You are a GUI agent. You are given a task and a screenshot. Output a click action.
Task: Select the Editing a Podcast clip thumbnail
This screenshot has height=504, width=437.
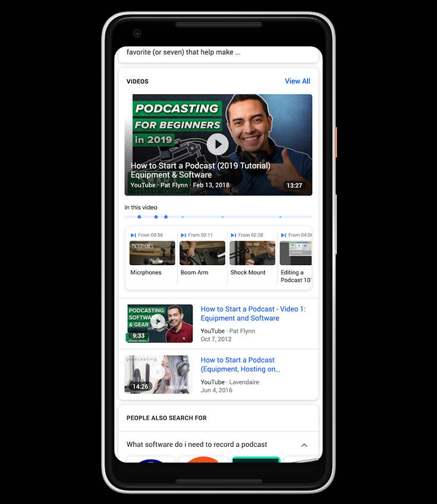tap(295, 253)
